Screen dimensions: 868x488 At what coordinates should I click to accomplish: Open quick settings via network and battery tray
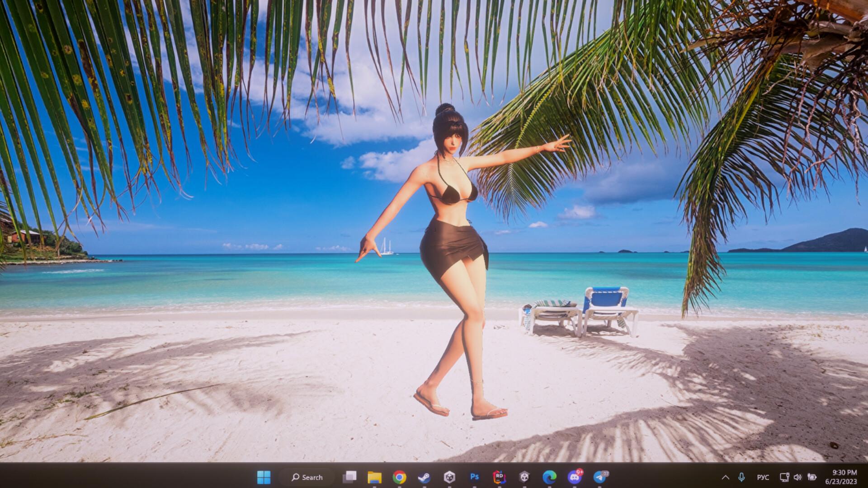pos(784,477)
